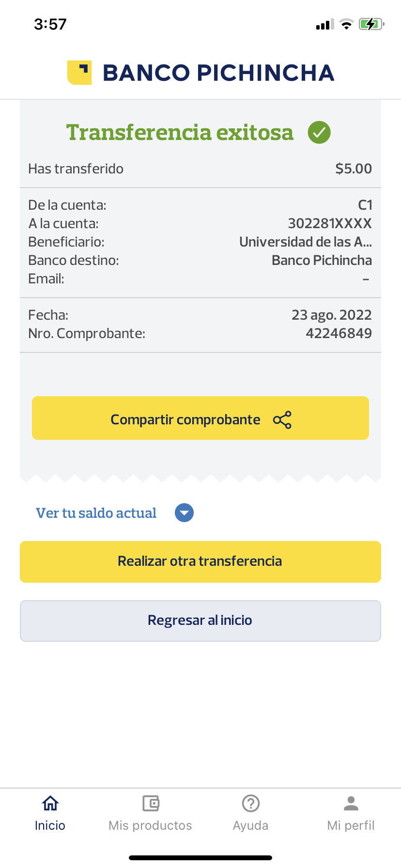Click the Ver tu saldo actual link
Screen dimensions: 401x868
(x=96, y=513)
